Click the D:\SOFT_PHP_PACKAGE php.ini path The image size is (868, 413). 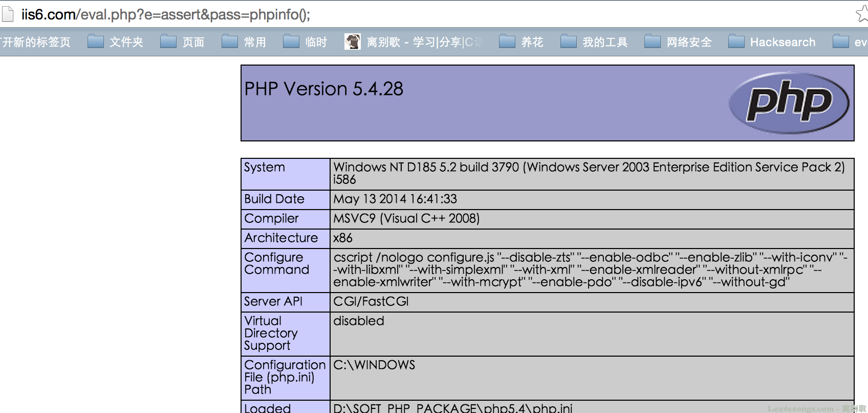coord(452,408)
